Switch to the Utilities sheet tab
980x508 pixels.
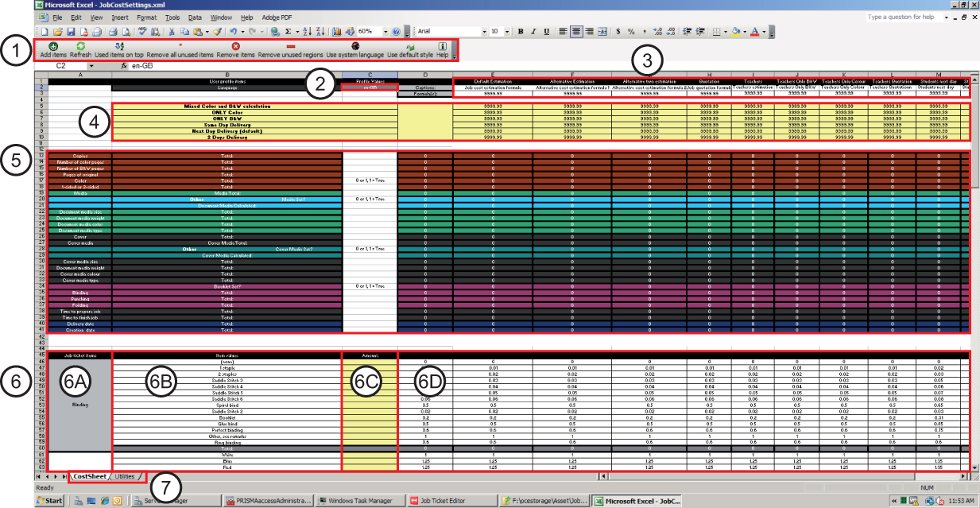126,476
